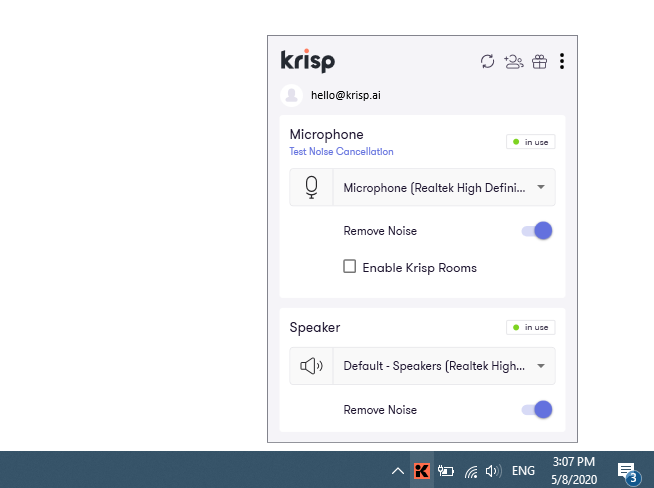The width and height of the screenshot is (654, 488).
Task: Click the Krisp tray icon in taskbar
Action: (x=422, y=471)
